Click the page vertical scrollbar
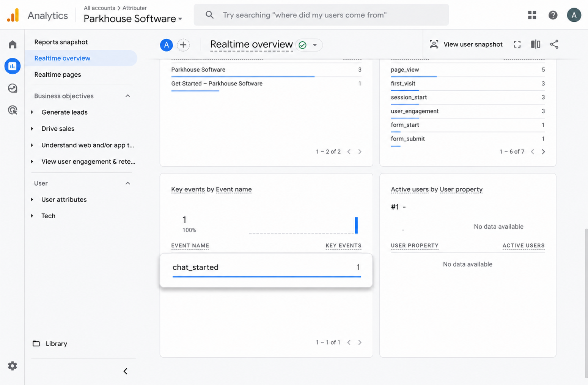This screenshot has height=385, width=588. (x=586, y=303)
